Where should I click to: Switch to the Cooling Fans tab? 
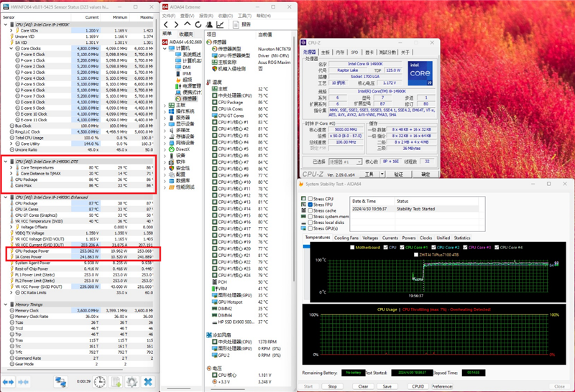346,238
